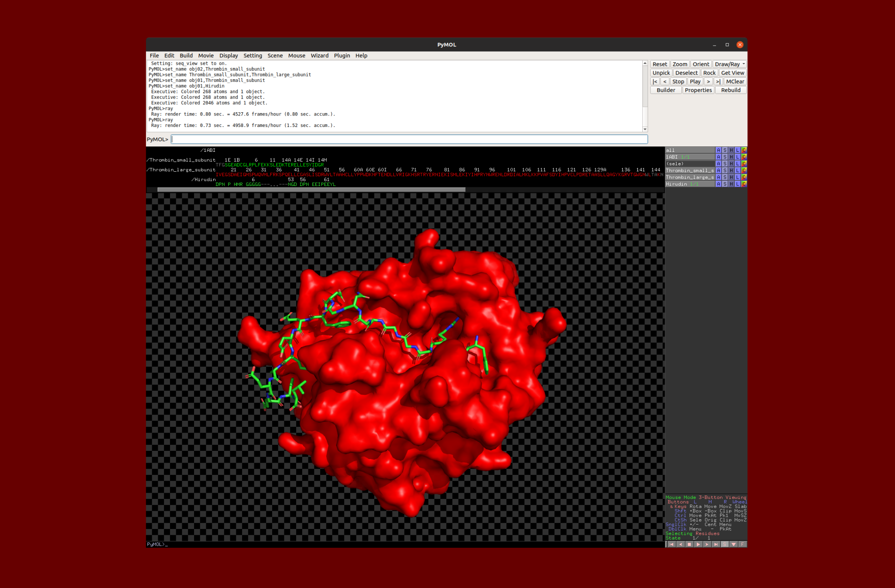The image size is (895, 588).
Task: Toggle visibility of 1ABI object
Action: [690, 157]
